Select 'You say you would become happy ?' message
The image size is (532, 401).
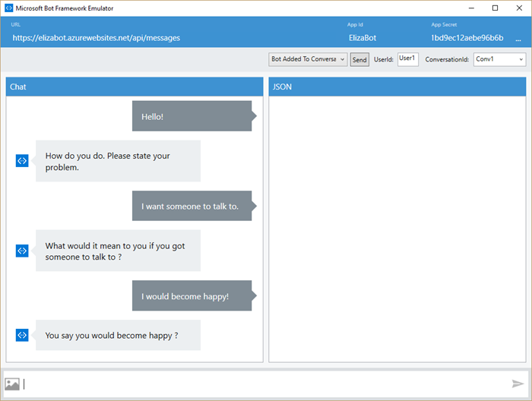[x=118, y=335]
